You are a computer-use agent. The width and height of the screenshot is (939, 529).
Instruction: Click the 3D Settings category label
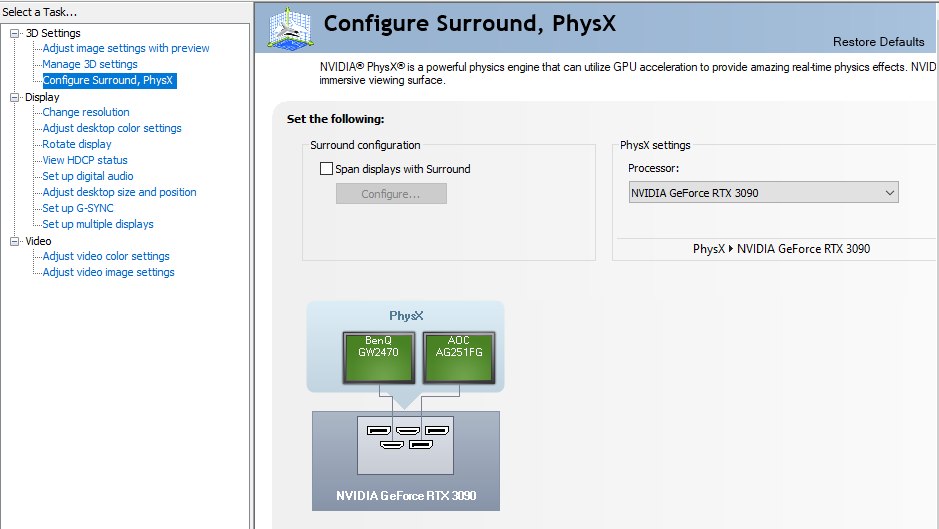pyautogui.click(x=53, y=33)
